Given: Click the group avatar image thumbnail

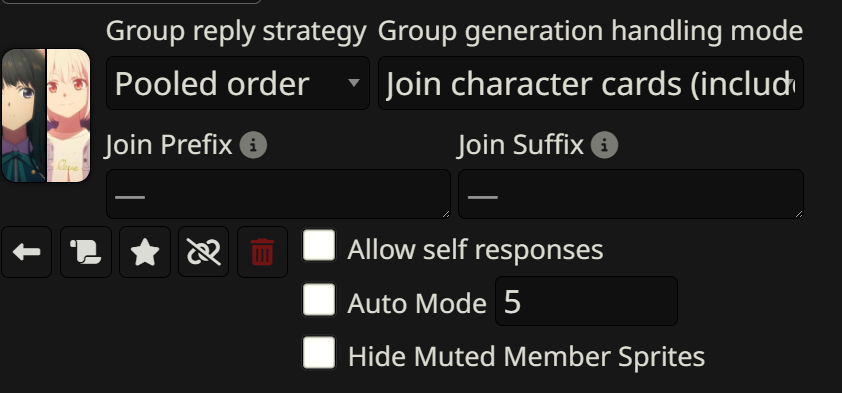Looking at the screenshot, I should tap(46, 115).
